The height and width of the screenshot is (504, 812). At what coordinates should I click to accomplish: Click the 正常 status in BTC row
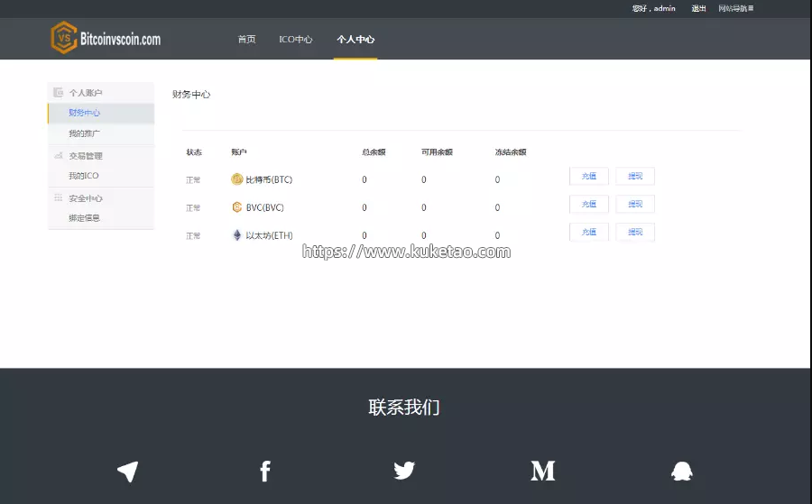coord(193,180)
